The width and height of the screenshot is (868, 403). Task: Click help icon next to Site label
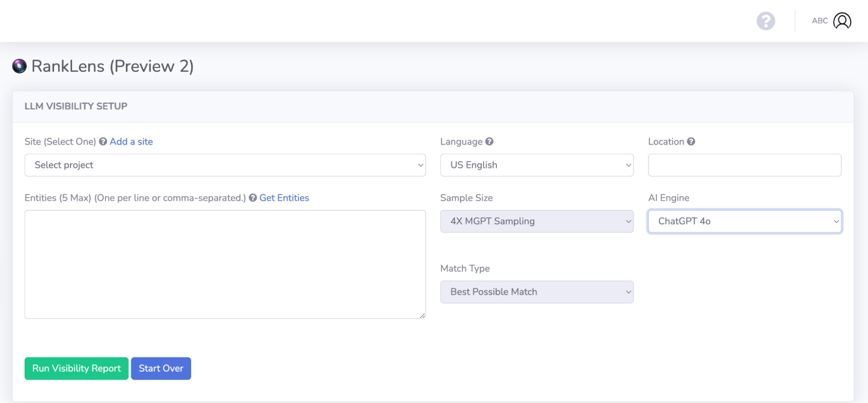103,142
